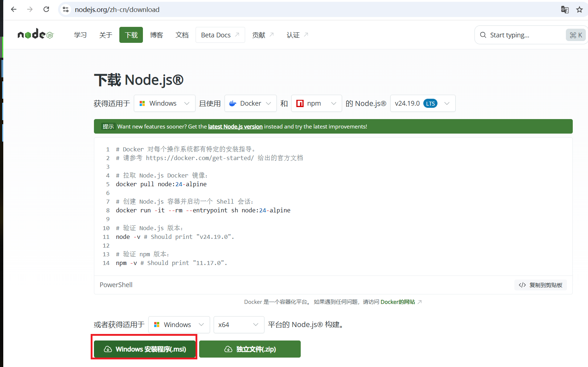Image resolution: width=588 pixels, height=367 pixels.
Task: Open the npm package manager dropdown
Action: [x=317, y=103]
